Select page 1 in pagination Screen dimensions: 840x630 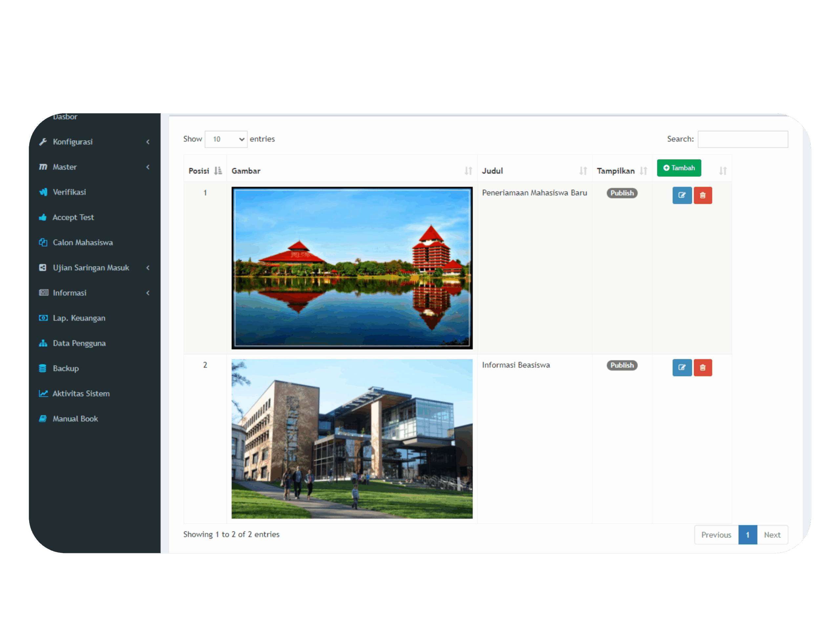click(748, 535)
